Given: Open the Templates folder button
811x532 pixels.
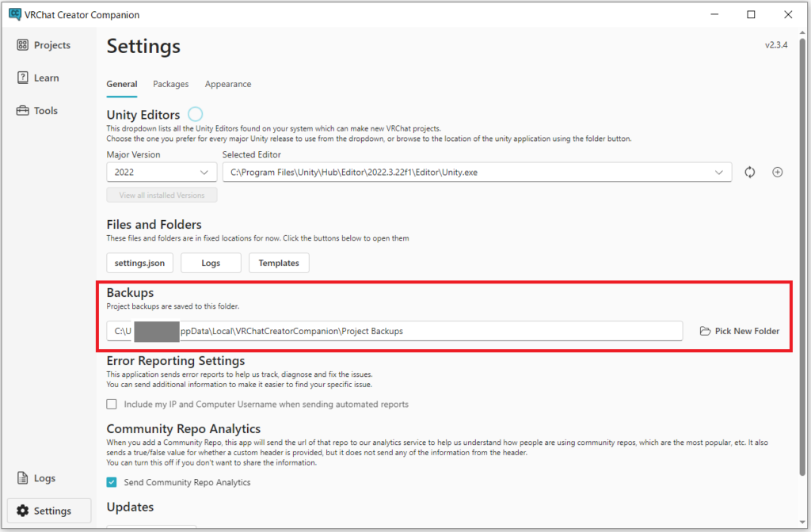Looking at the screenshot, I should click(279, 263).
